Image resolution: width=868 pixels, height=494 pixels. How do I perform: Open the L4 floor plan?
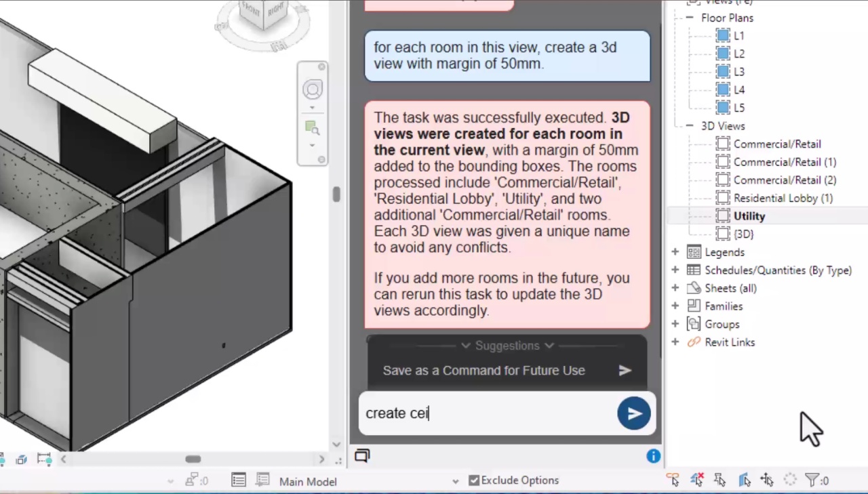coord(738,89)
